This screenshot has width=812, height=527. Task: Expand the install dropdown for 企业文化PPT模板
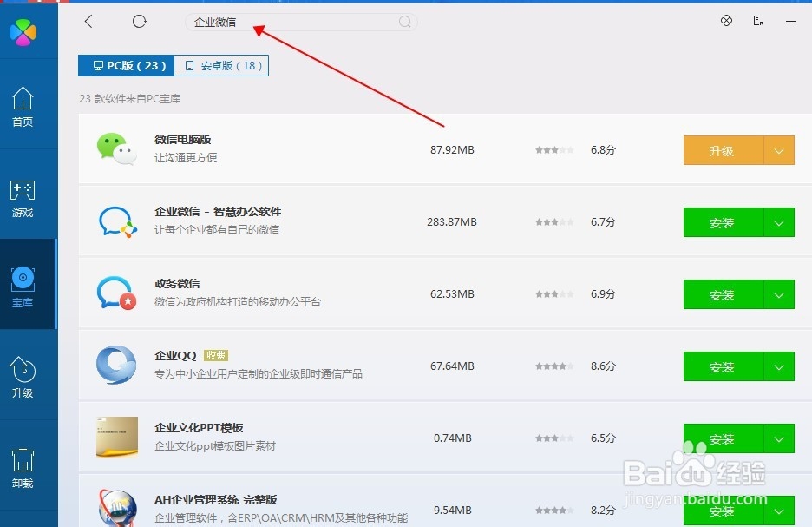(x=779, y=438)
